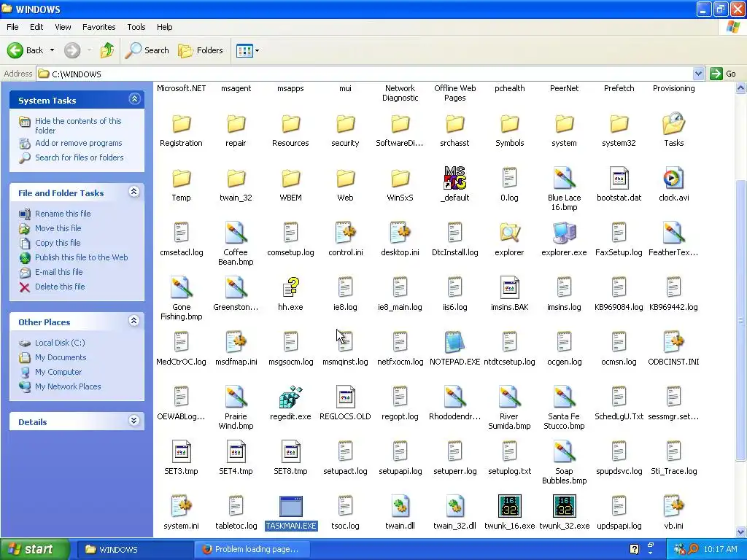This screenshot has height=560, width=747.
Task: Select the hh.exe help icon
Action: 290,287
